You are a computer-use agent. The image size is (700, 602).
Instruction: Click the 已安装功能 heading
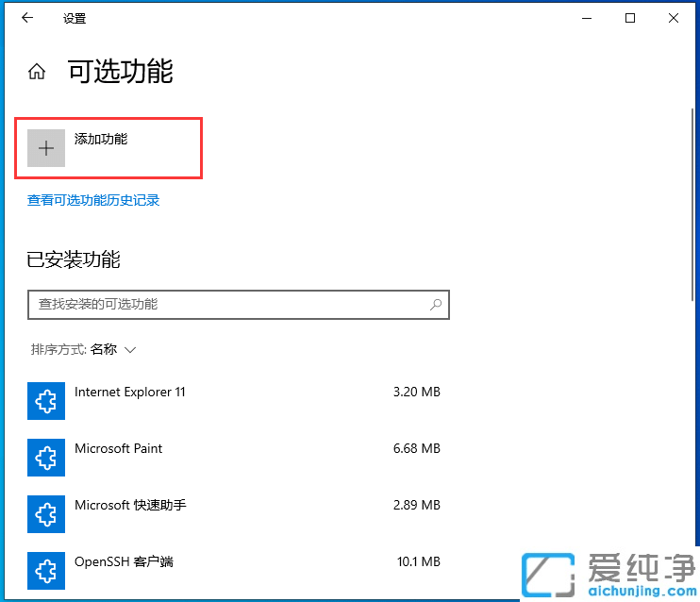click(x=74, y=259)
